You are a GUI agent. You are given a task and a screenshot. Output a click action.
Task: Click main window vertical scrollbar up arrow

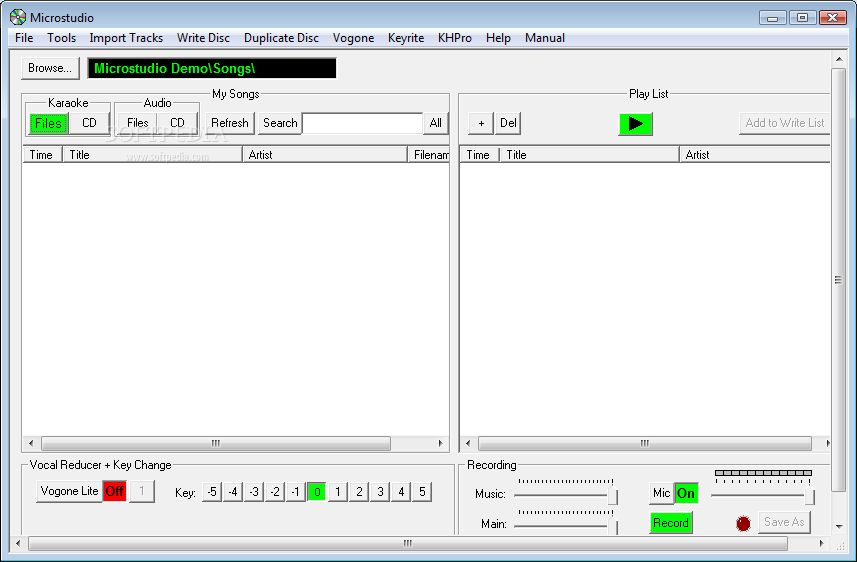[839, 58]
